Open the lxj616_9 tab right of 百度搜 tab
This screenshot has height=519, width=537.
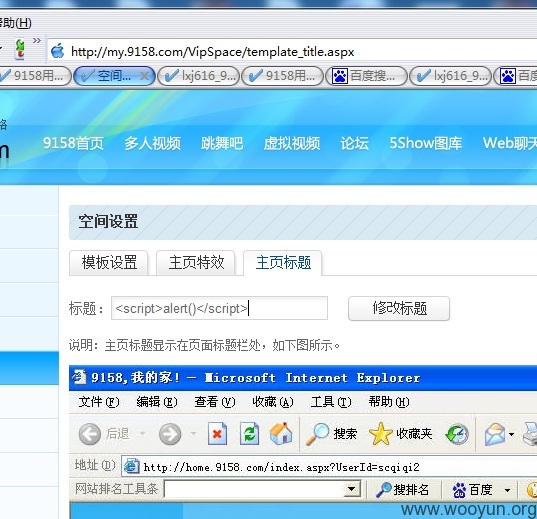(450, 76)
